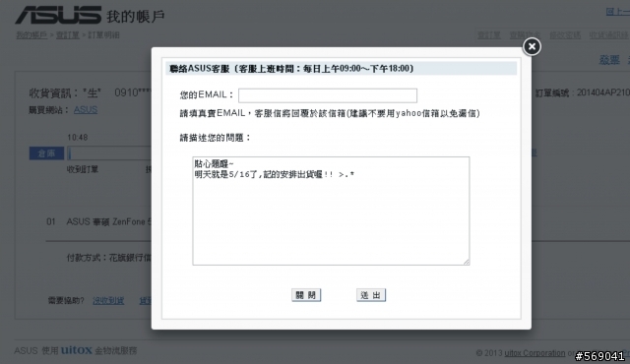The image size is (630, 364).
Task: Click the 收到訂單 status text
Action: click(83, 169)
